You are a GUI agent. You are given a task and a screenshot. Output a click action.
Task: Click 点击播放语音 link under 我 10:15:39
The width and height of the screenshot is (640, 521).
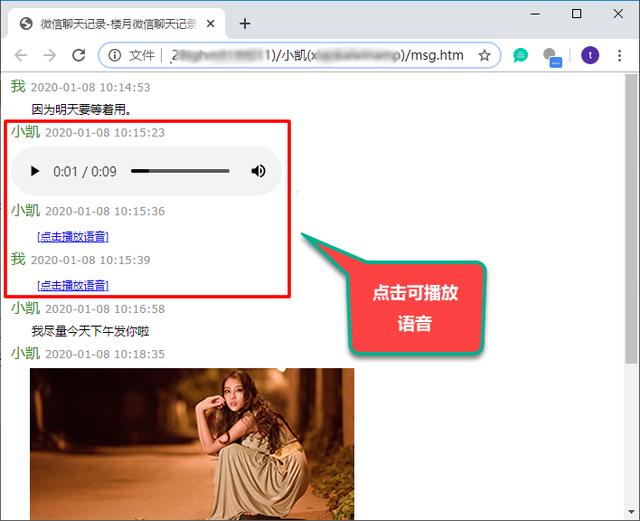coord(73,285)
